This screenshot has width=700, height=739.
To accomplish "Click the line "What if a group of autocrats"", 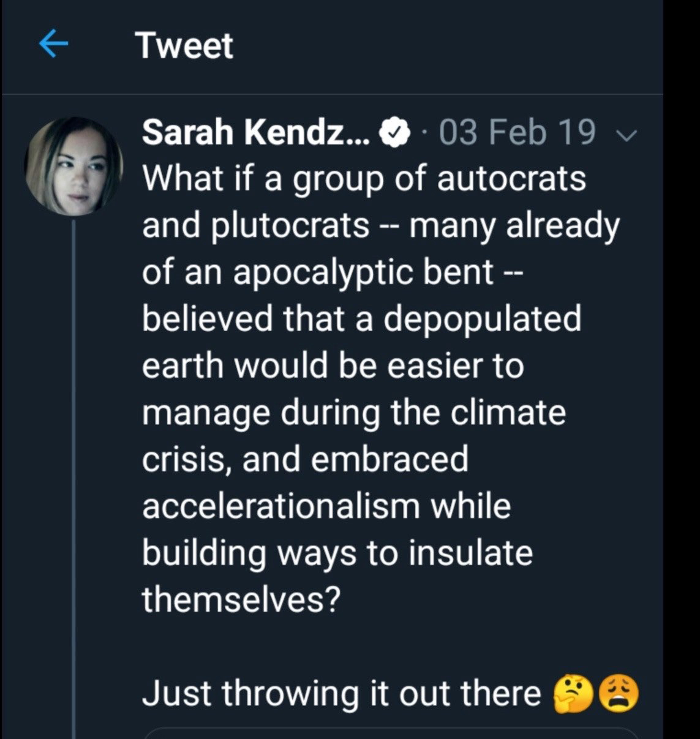I will click(x=364, y=179).
